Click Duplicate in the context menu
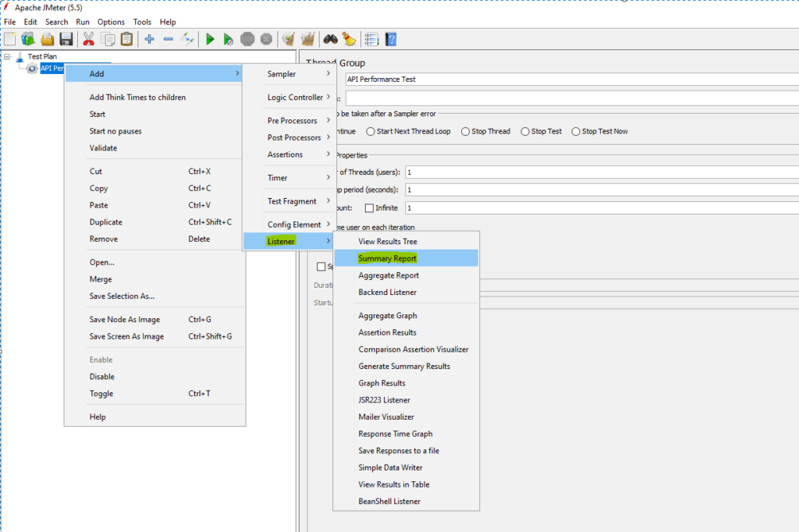 [105, 222]
